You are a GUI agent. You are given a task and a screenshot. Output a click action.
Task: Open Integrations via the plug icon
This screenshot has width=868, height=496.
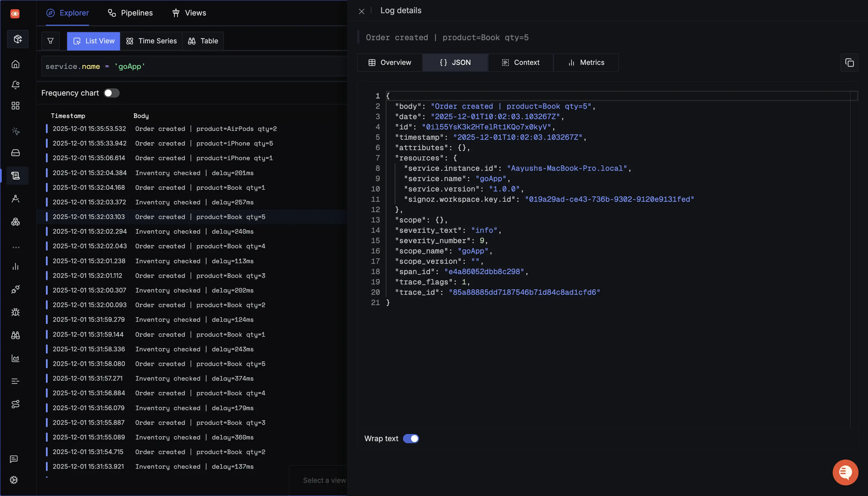16,290
